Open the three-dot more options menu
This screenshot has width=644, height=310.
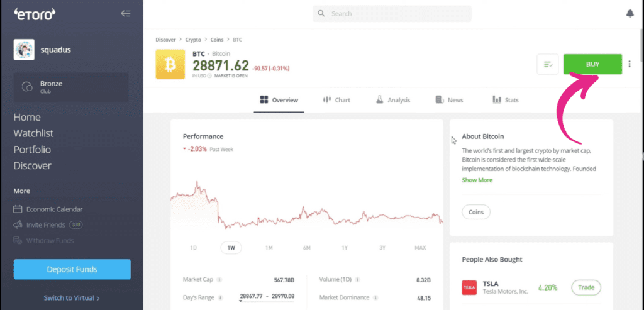(630, 64)
